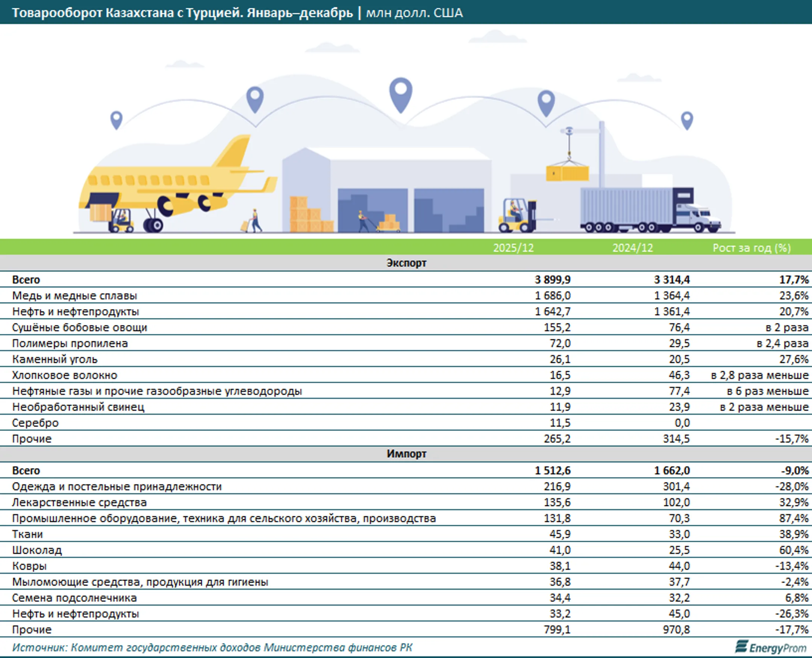Click the large center map pin icon
Image resolution: width=812 pixels, height=658 pixels.
pos(401,95)
